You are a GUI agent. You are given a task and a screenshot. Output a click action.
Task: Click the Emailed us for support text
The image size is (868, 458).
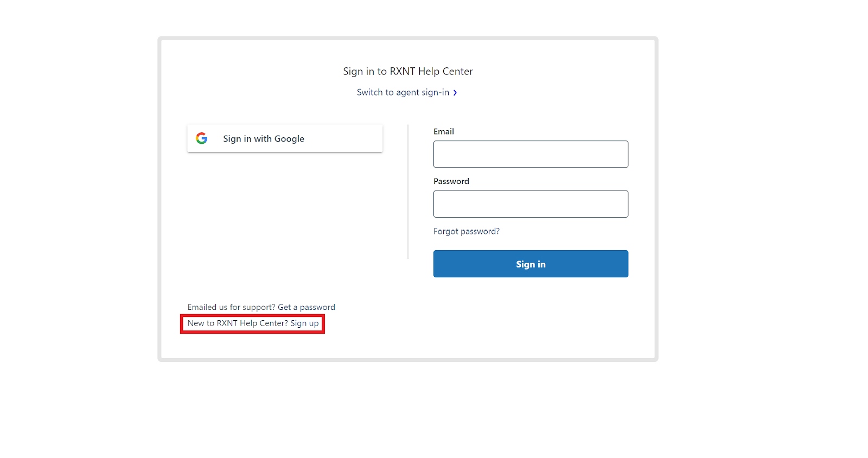(231, 307)
